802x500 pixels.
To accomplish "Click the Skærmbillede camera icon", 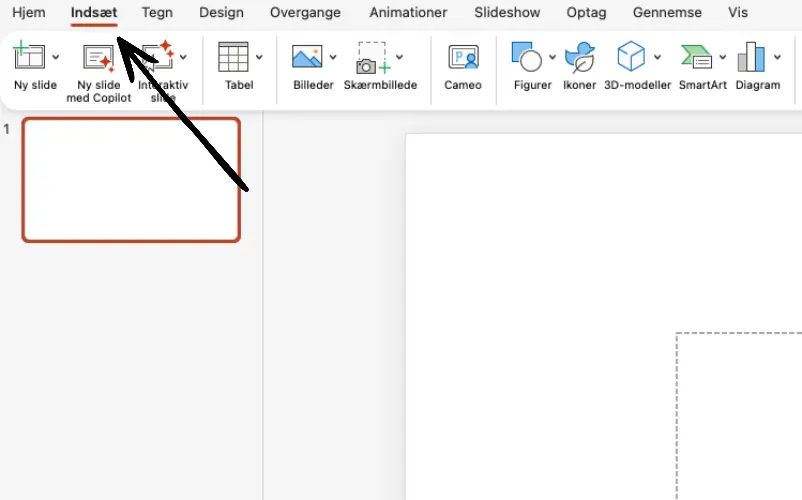I will (x=373, y=58).
